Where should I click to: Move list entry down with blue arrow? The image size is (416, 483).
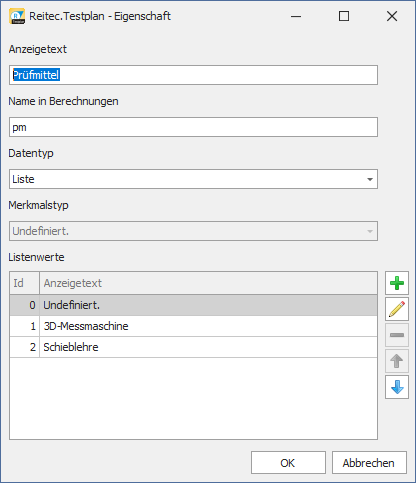click(397, 387)
